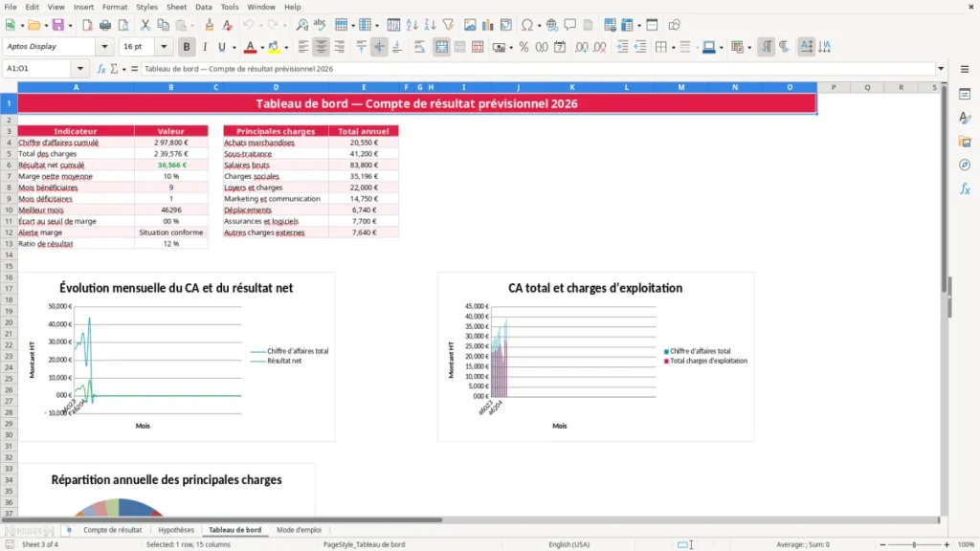The height and width of the screenshot is (551, 980).
Task: Click the Format as Date icon
Action: click(x=560, y=47)
